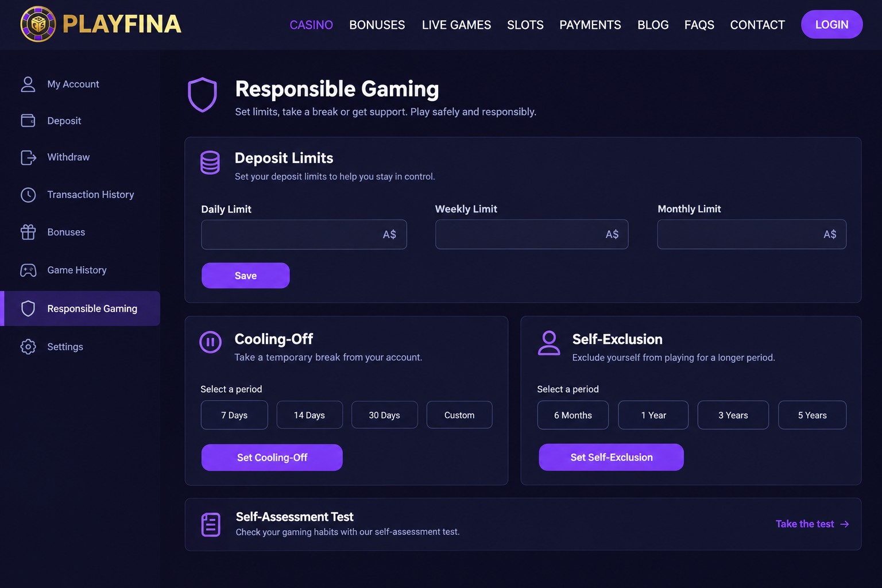Go to the BONUSES top menu
Image resolution: width=882 pixels, height=588 pixels.
pos(377,25)
